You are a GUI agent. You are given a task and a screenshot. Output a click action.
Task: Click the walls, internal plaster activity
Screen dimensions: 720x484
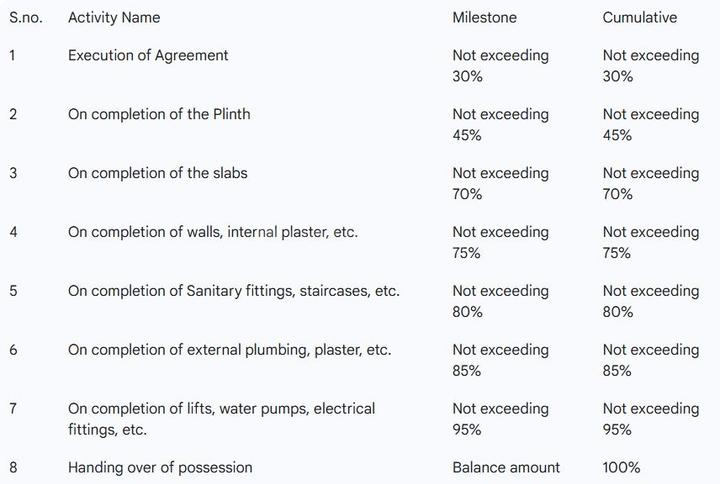tap(213, 232)
